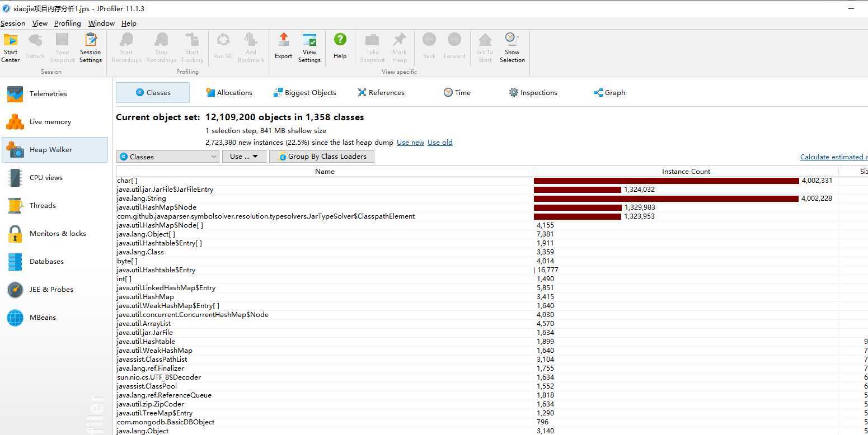Viewport: 868px width, 435px height.
Task: Open the Window menu
Action: pyautogui.click(x=101, y=23)
